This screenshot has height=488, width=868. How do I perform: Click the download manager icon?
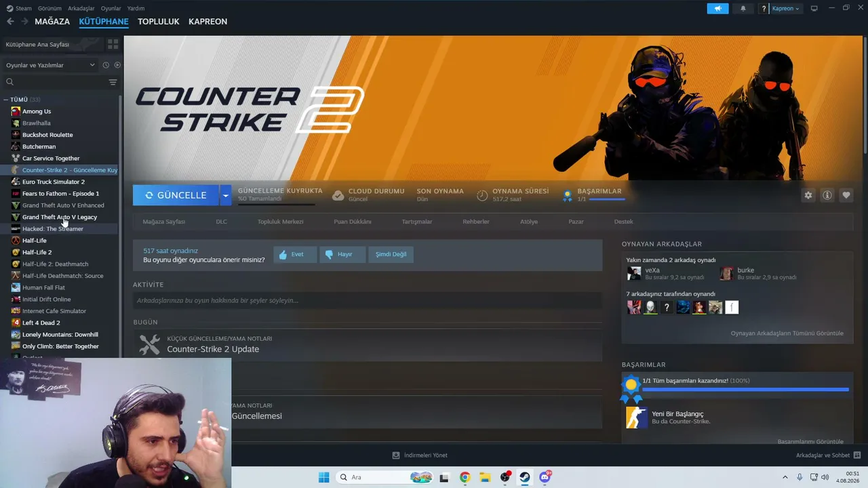pyautogui.click(x=396, y=455)
